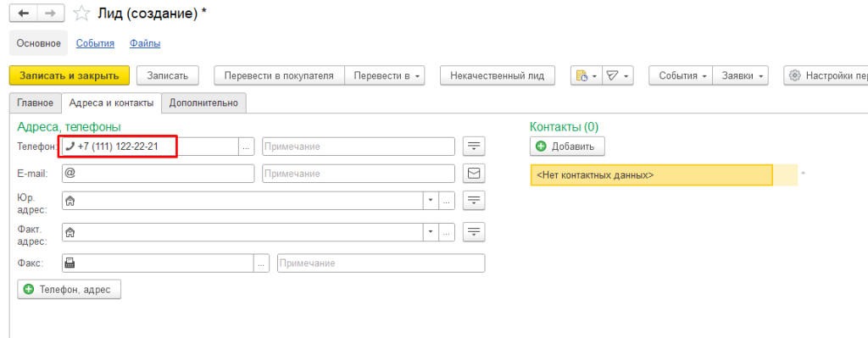Click Перевести в покупателя button
The image size is (868, 338).
click(279, 75)
